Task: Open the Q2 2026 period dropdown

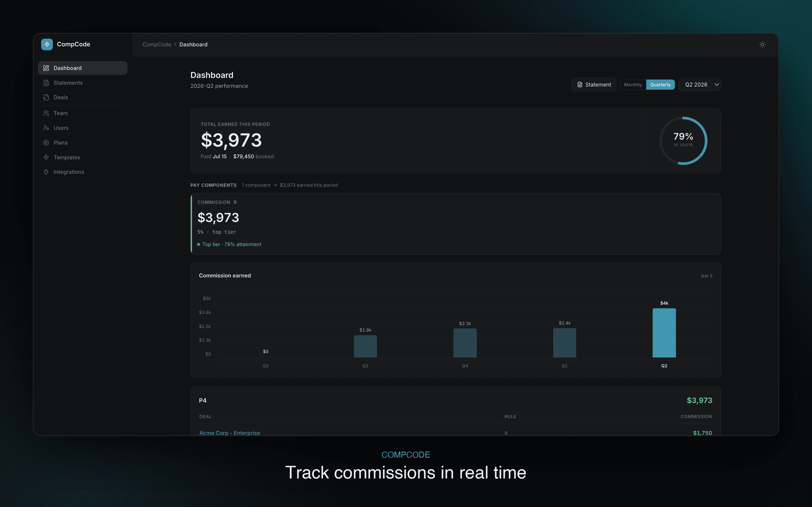Action: tap(700, 84)
